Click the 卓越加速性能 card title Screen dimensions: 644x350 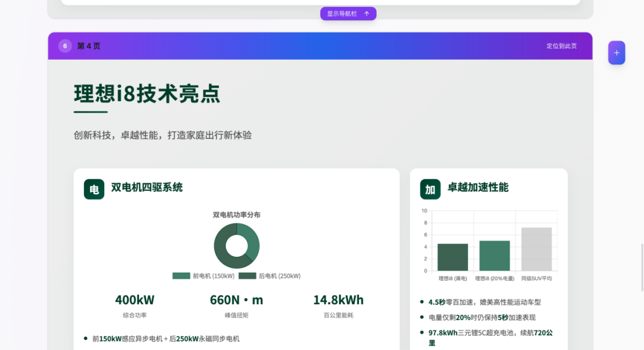click(x=478, y=187)
